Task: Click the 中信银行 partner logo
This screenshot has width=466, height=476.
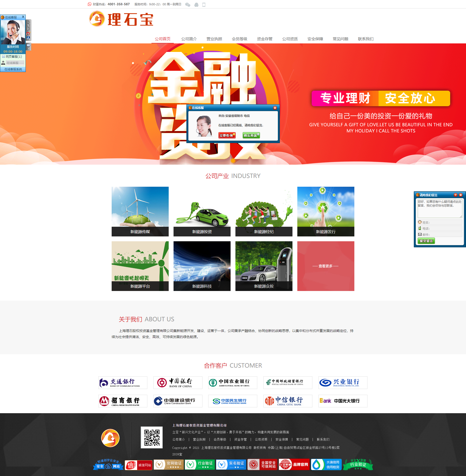Action: pyautogui.click(x=288, y=401)
